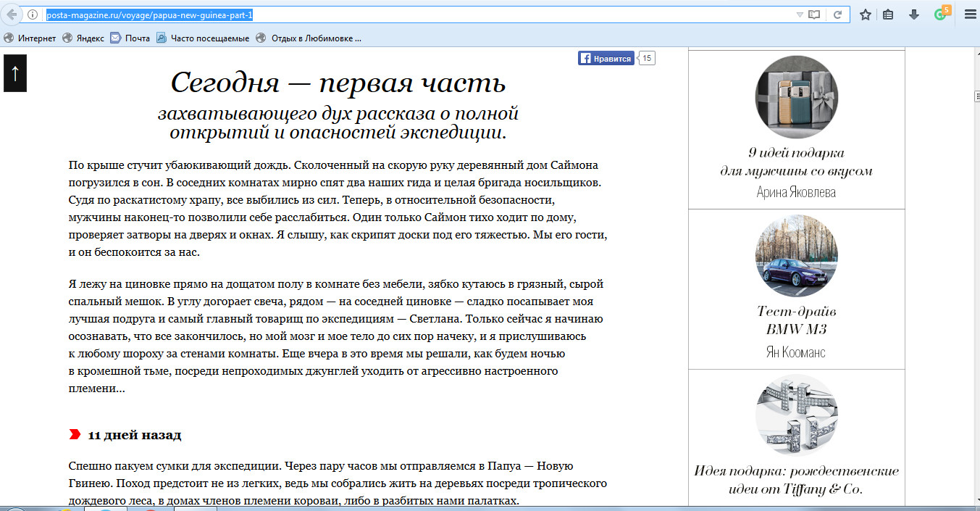The height and width of the screenshot is (511, 980).
Task: Open the Отдых в Любимовке bookmark
Action: point(309,38)
